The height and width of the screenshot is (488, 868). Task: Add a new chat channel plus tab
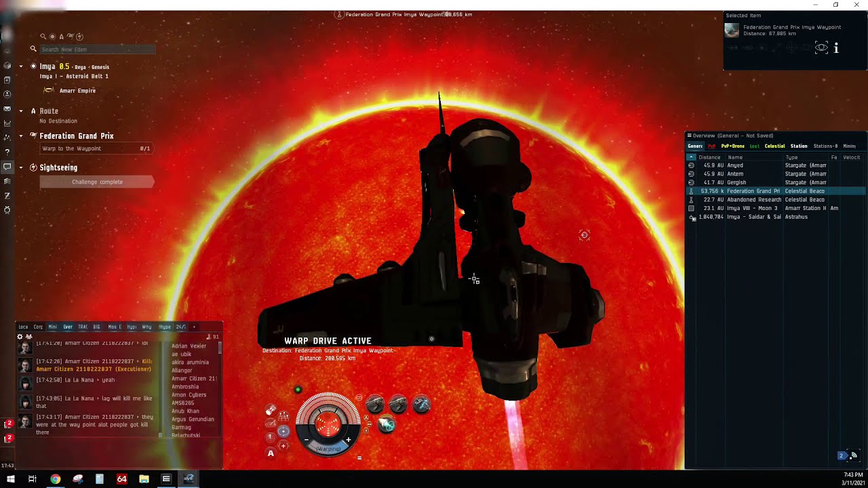click(x=194, y=327)
